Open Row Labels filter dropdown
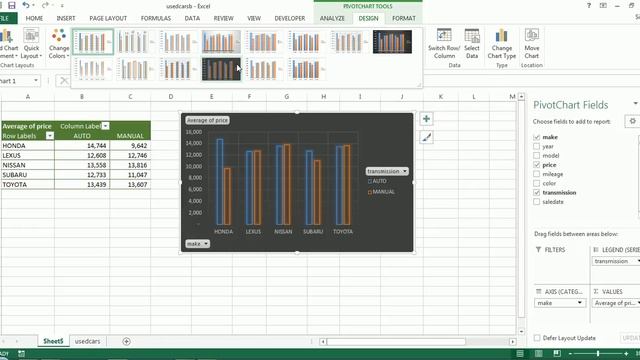The image size is (640, 360). pos(50,136)
